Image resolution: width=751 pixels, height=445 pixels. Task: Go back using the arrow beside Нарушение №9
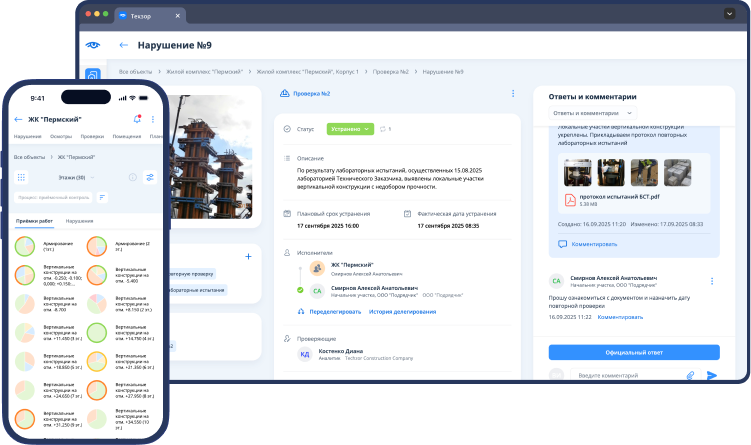click(124, 45)
